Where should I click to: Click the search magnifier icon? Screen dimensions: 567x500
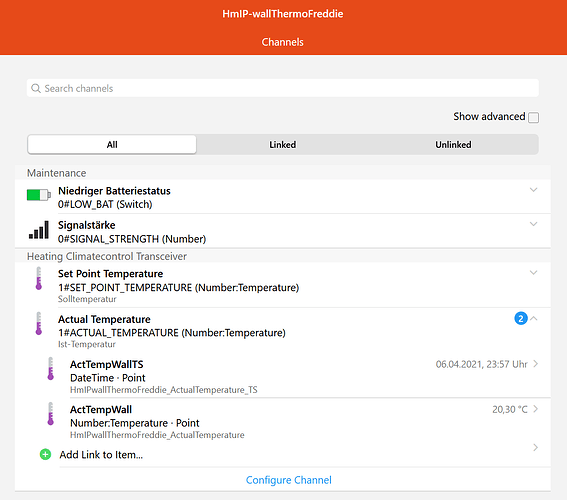pos(36,88)
